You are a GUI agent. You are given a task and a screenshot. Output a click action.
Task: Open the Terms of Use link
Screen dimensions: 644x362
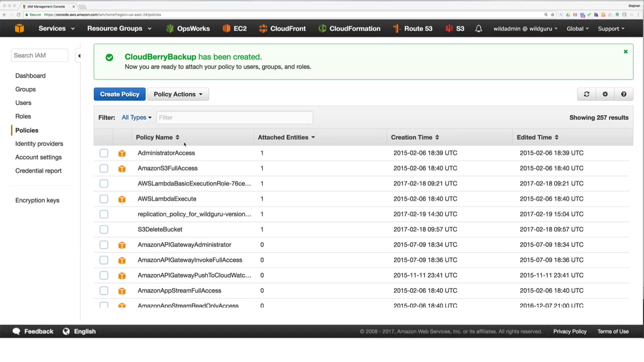[x=613, y=331]
